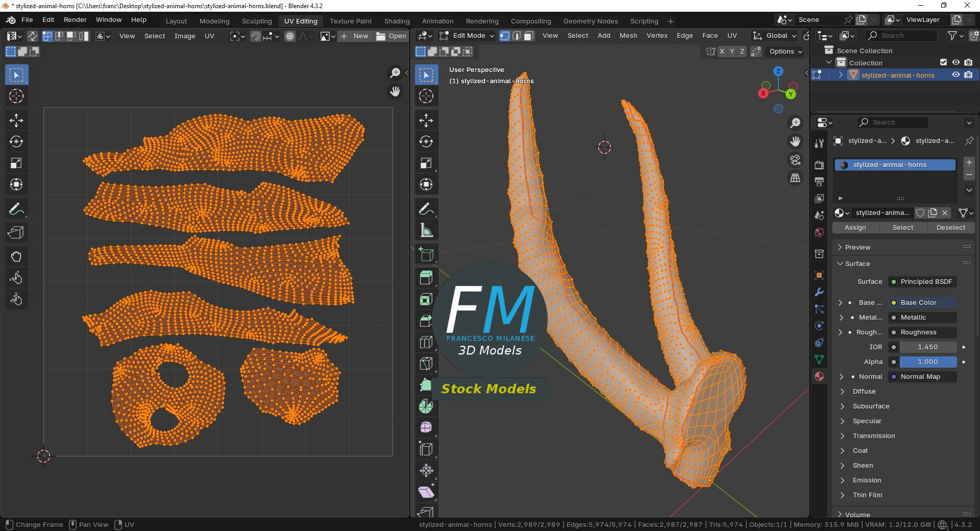Open the Options dropdown
This screenshot has height=531, width=980.
click(786, 52)
